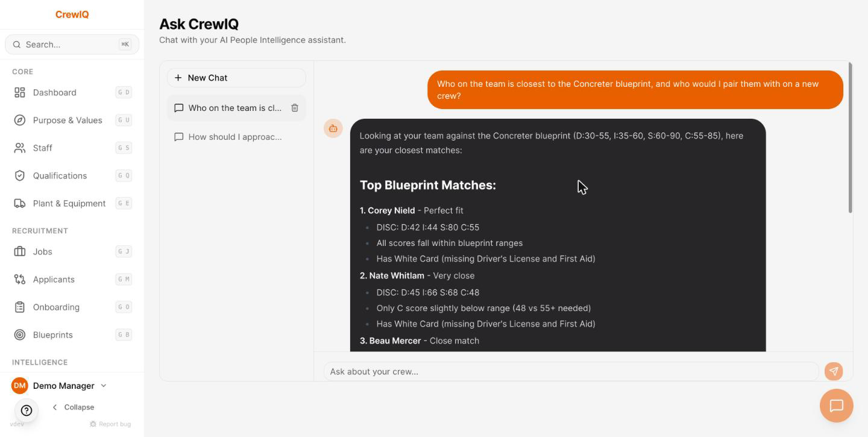Click the orange user question bubble
Viewport: 868px width, 437px height.
click(635, 90)
